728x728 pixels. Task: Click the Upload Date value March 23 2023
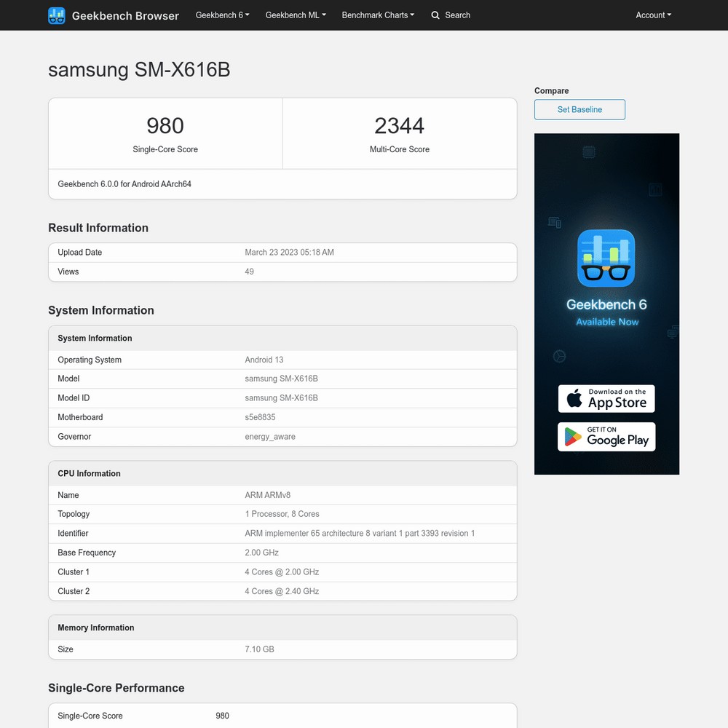point(289,253)
